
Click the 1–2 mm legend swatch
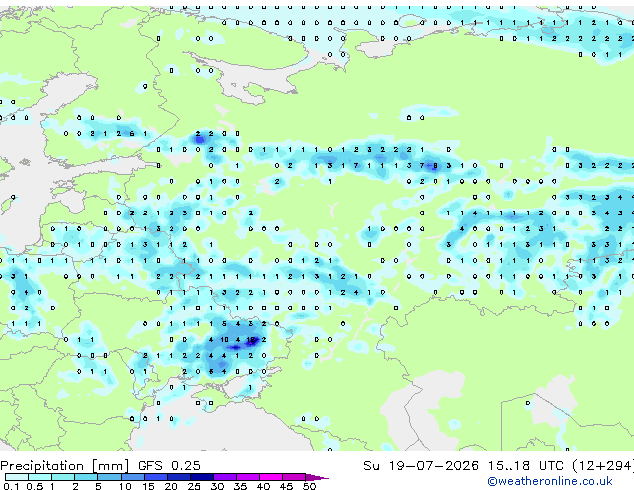[x=63, y=477]
